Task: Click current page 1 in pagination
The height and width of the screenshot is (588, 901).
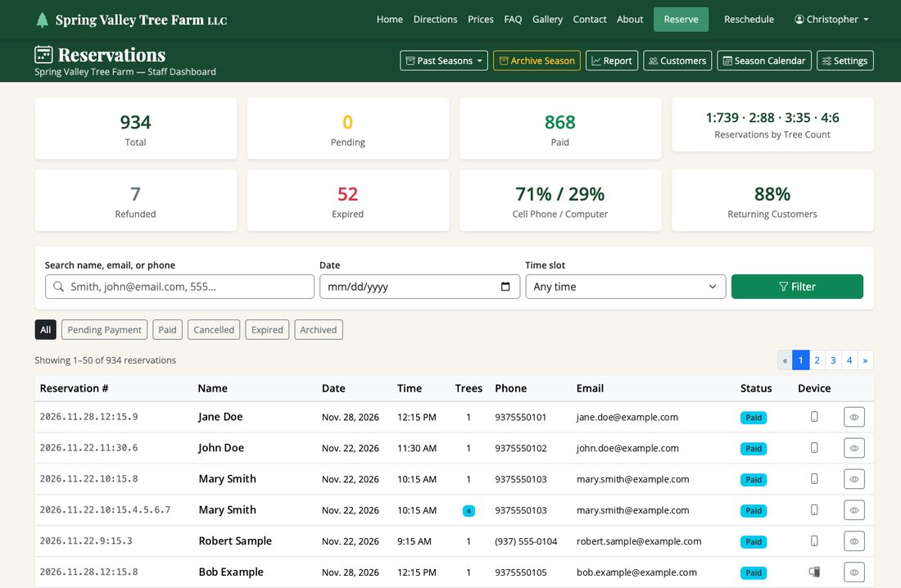Action: 800,360
